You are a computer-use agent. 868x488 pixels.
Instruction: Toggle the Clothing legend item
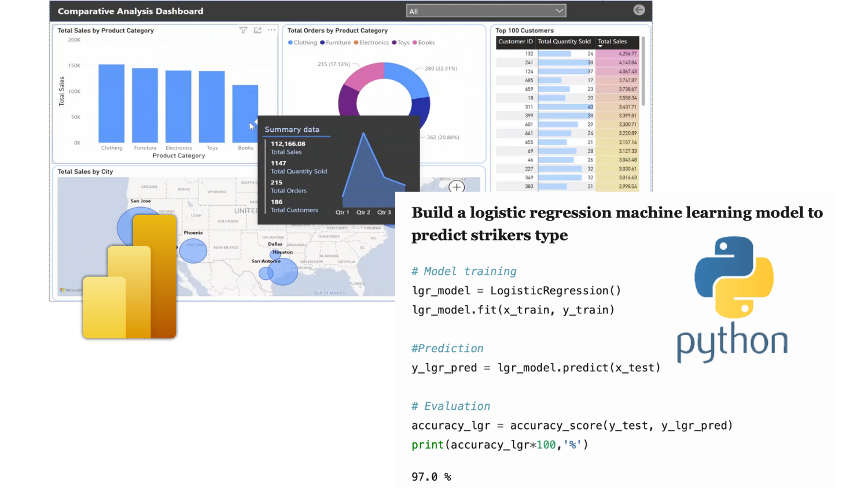(302, 43)
